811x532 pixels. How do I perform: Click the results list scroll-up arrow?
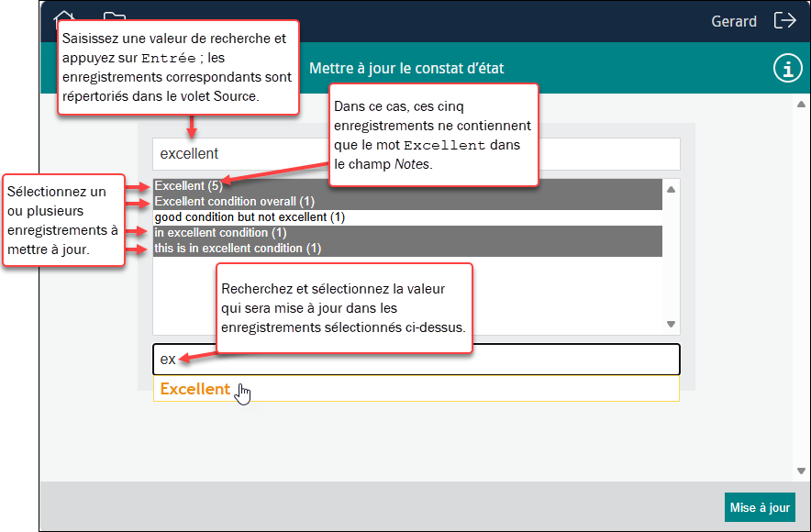click(671, 189)
